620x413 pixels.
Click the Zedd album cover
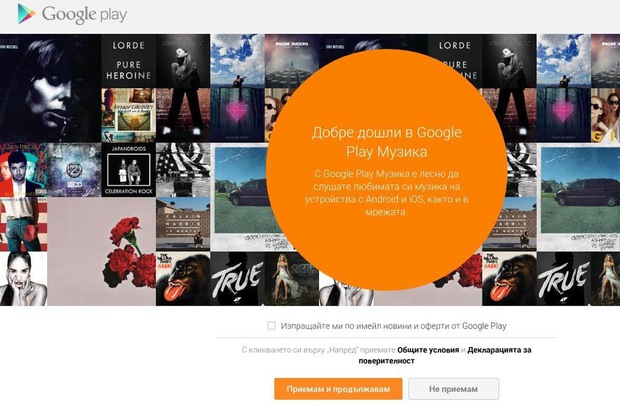74,170
